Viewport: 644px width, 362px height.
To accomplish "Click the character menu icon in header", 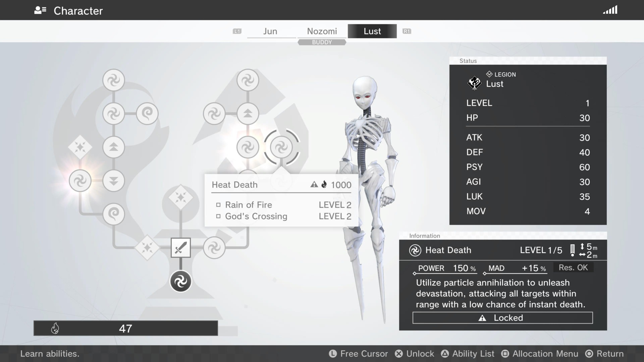I will click(40, 10).
